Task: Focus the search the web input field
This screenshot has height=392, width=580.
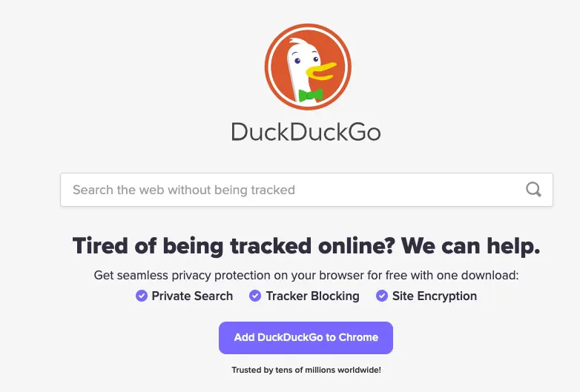Action: point(306,190)
